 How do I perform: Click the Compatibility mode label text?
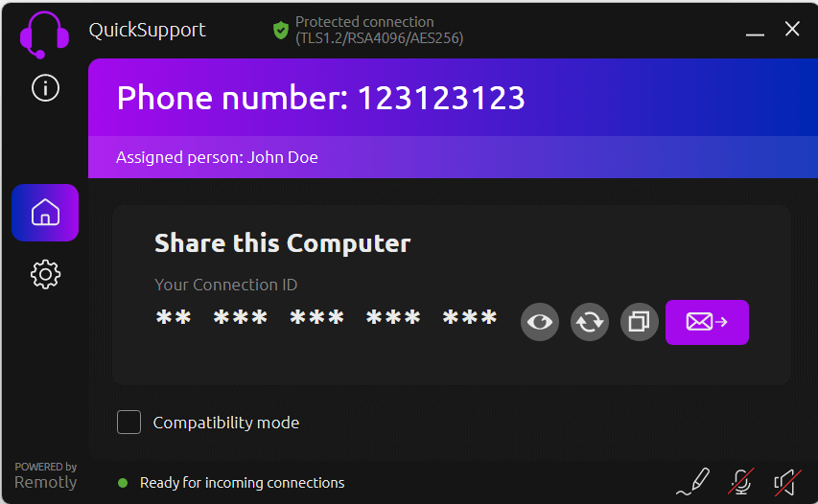(x=226, y=423)
